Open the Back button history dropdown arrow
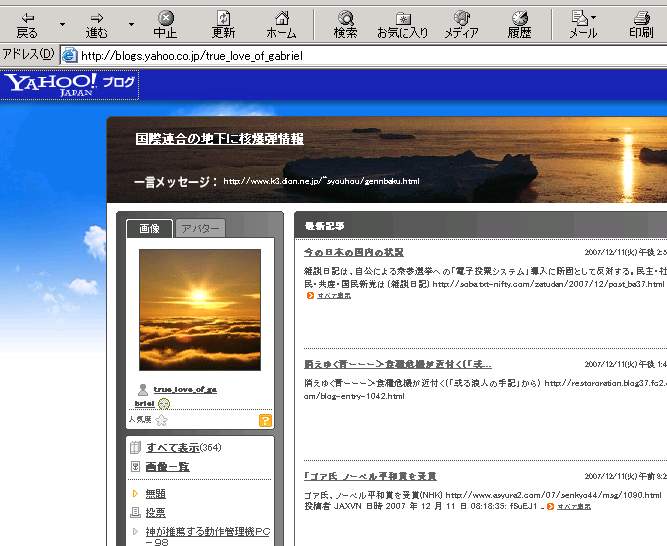667x546 pixels. 63,24
